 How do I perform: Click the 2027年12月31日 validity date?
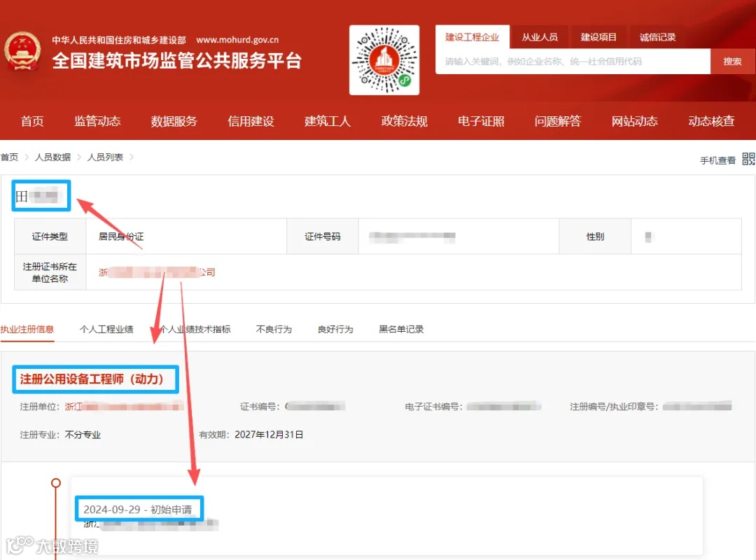[x=269, y=435]
